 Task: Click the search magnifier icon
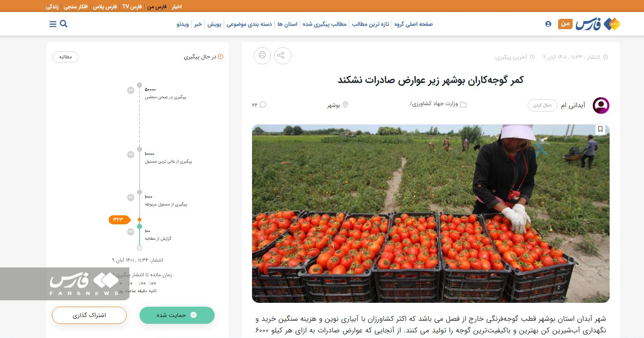point(64,24)
